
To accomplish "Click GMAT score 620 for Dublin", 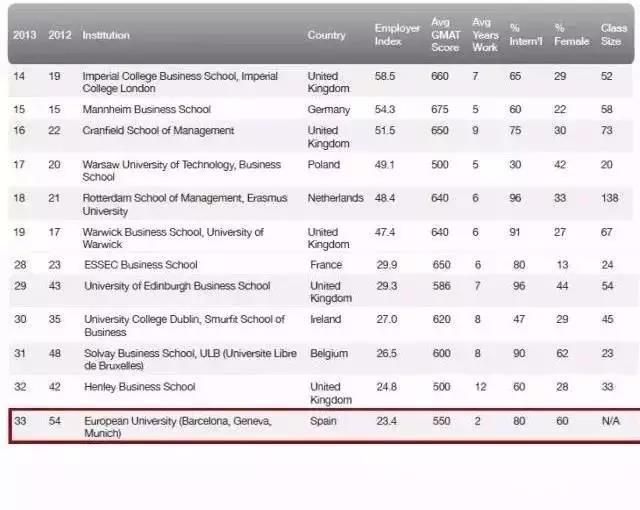I will (442, 319).
